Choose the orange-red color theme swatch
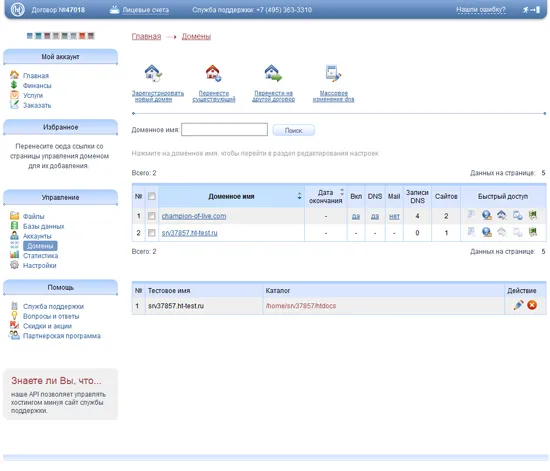The height and width of the screenshot is (471, 550). point(82,36)
